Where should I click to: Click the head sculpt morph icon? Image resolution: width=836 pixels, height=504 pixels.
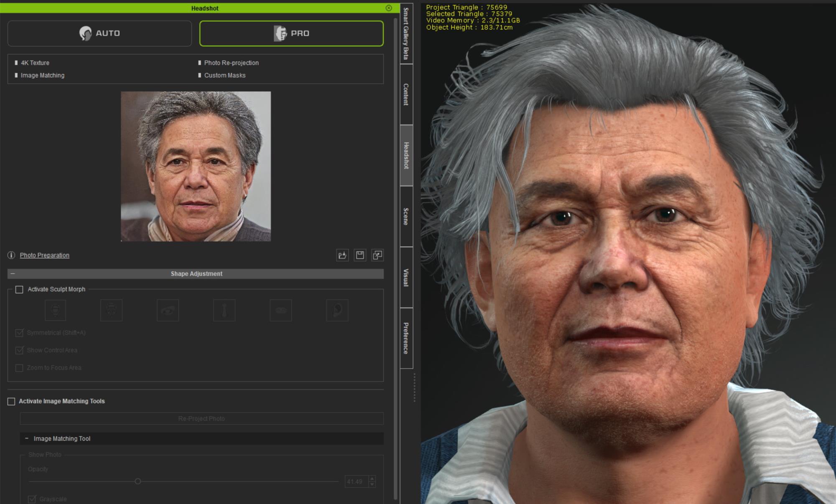pos(55,310)
